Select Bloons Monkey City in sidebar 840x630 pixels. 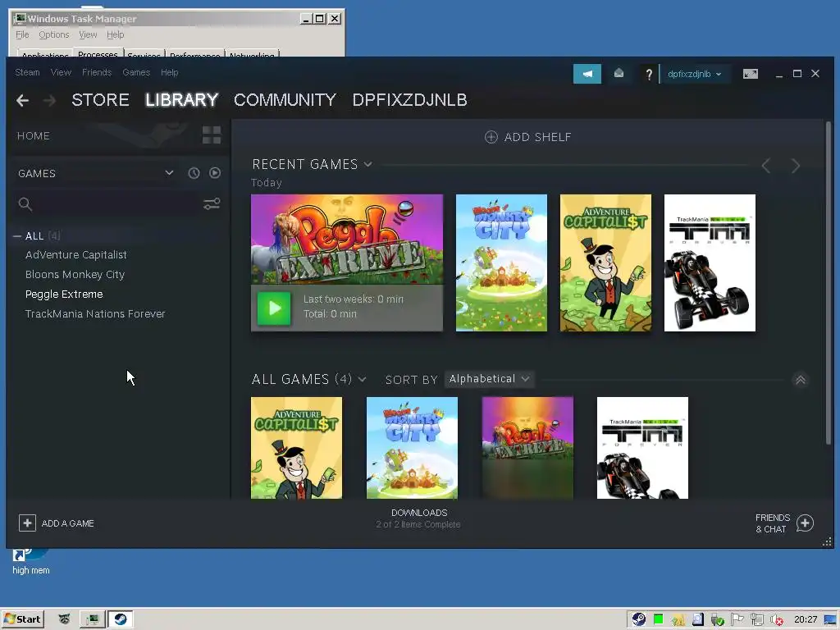[x=75, y=274]
